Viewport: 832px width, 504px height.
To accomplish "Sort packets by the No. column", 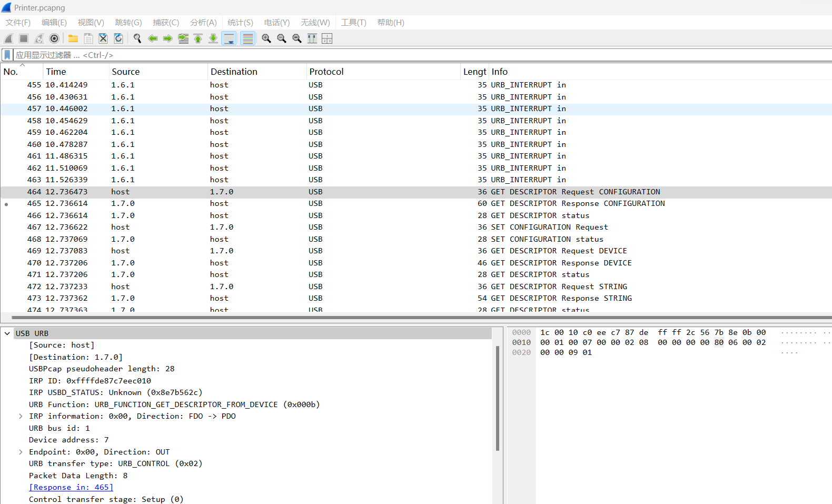I will (x=22, y=72).
